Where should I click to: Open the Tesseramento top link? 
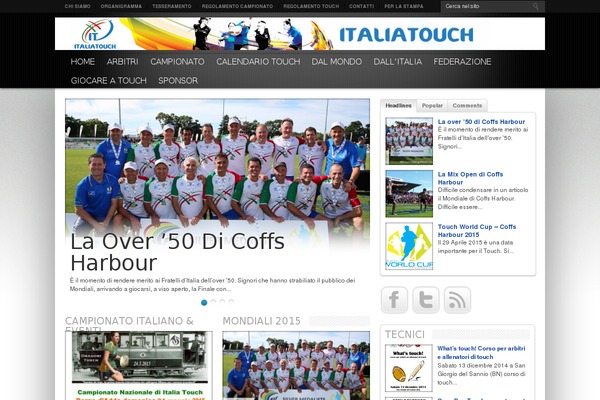pos(172,6)
